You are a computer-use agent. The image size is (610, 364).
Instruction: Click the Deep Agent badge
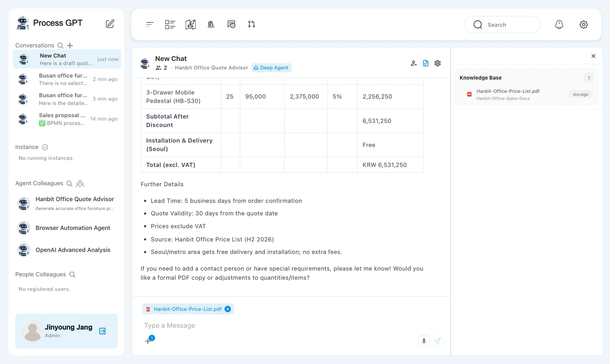271,68
